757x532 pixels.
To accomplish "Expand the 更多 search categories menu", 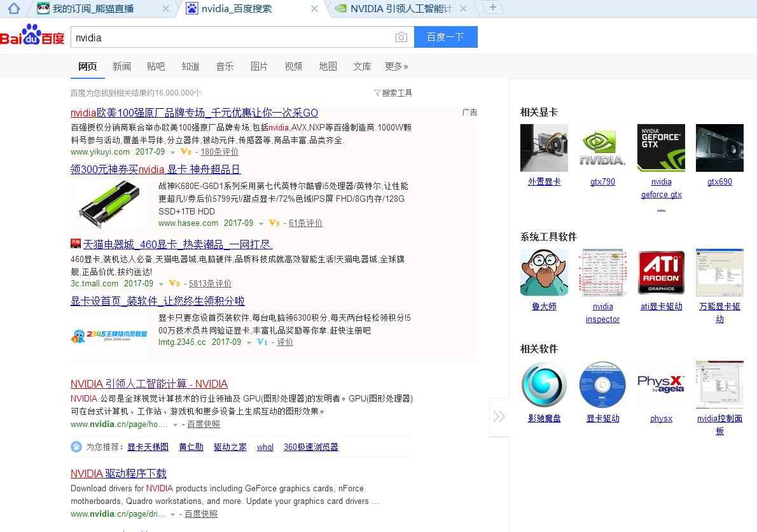I will pyautogui.click(x=396, y=66).
